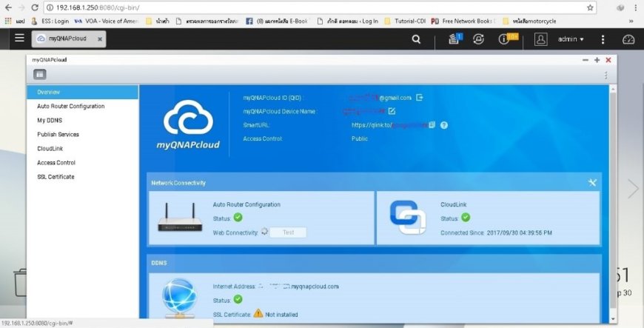Viewport: 644px width, 328px height.
Task: Click the Connected Since timestamp text
Action: [519, 232]
